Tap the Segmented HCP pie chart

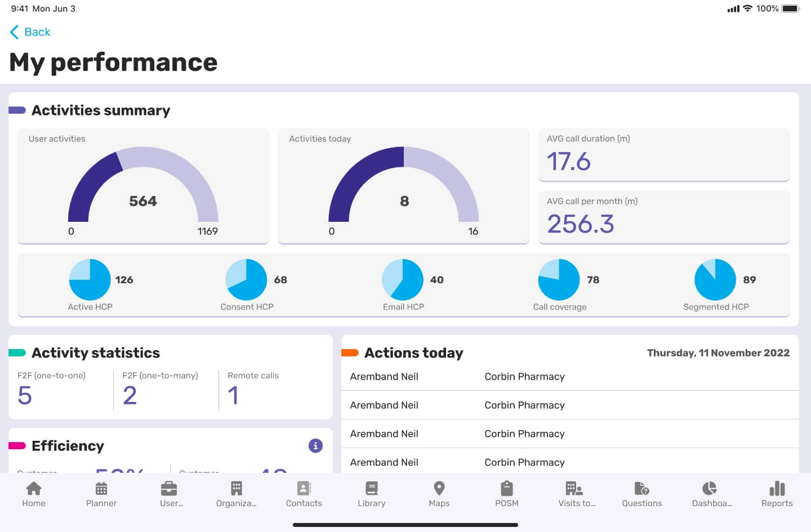pyautogui.click(x=715, y=280)
